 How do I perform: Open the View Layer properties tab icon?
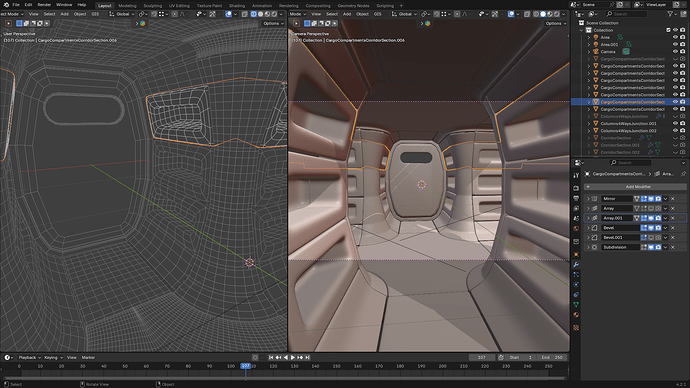(576, 209)
